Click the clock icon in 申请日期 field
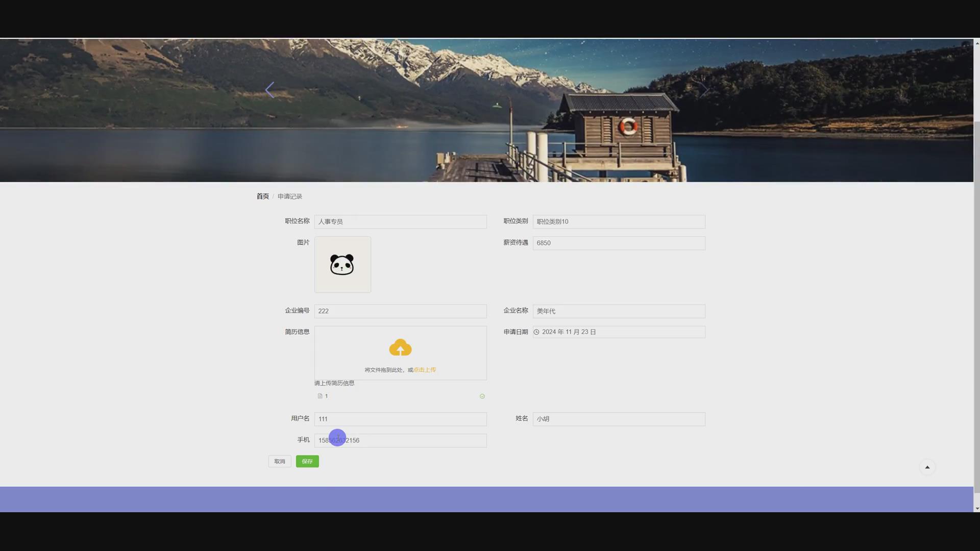This screenshot has width=980, height=551. [536, 332]
